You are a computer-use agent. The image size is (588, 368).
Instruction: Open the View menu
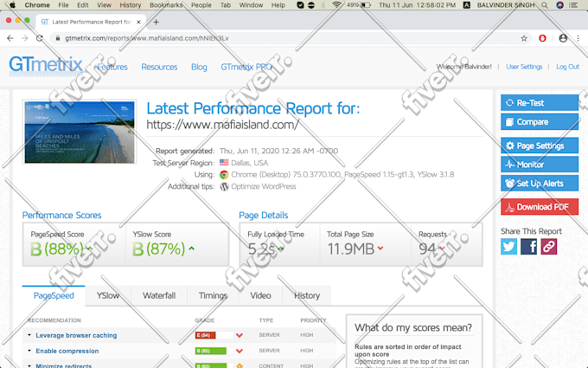click(104, 5)
